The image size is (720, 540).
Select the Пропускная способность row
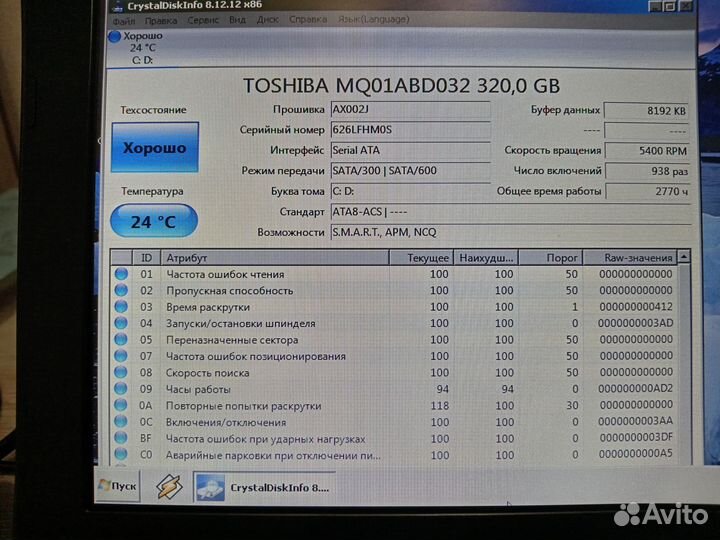point(394,291)
